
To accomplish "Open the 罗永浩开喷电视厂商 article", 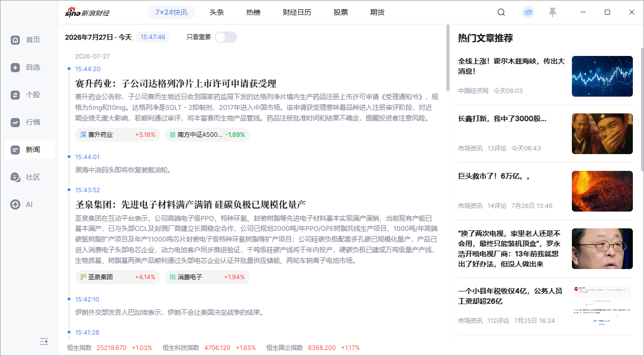I will pos(509,249).
